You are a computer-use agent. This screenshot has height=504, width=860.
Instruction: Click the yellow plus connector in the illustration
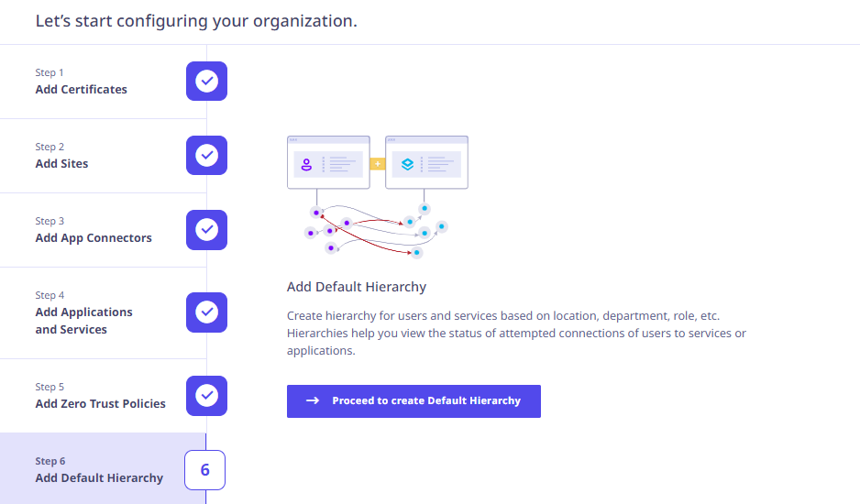[x=378, y=163]
